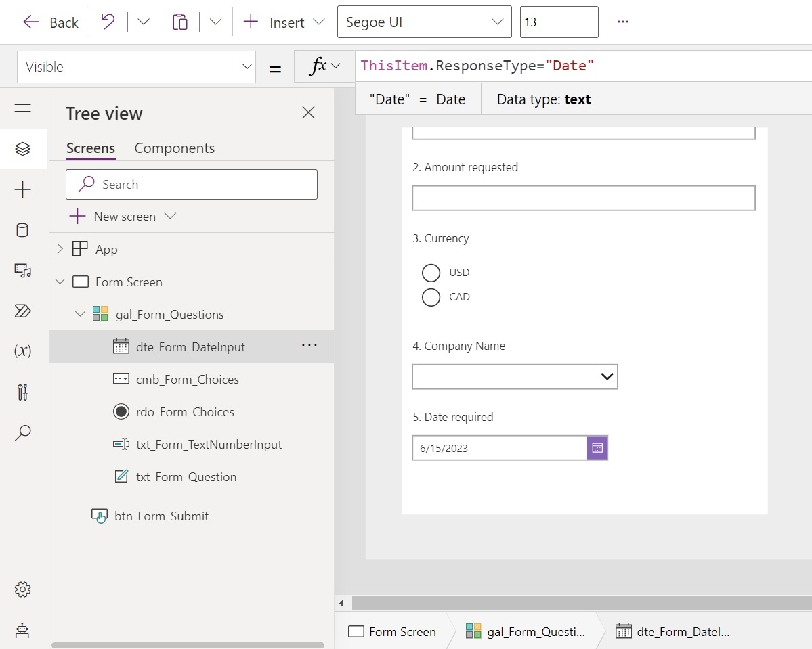Click the Back button
Image resolution: width=812 pixels, height=649 pixels.
click(x=50, y=22)
